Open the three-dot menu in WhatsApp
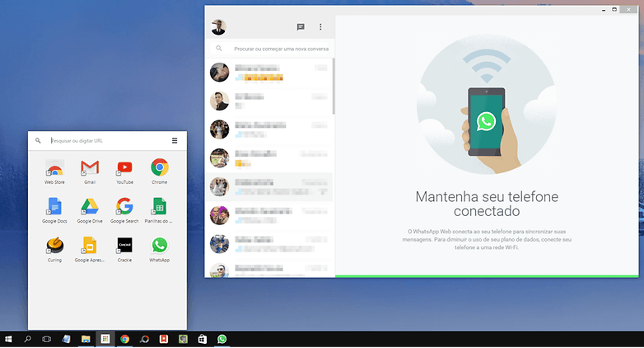This screenshot has width=644, height=348. click(x=320, y=27)
